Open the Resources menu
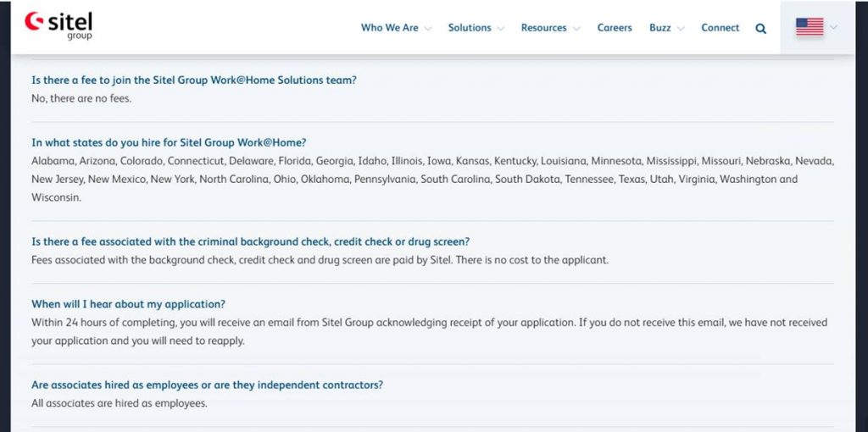Viewport: 868px width, 432px height. tap(543, 28)
